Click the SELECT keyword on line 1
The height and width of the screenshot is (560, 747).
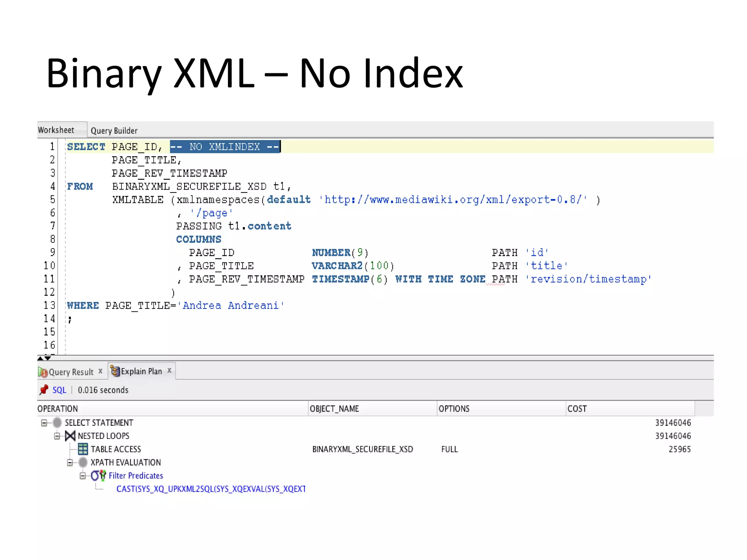(x=86, y=147)
